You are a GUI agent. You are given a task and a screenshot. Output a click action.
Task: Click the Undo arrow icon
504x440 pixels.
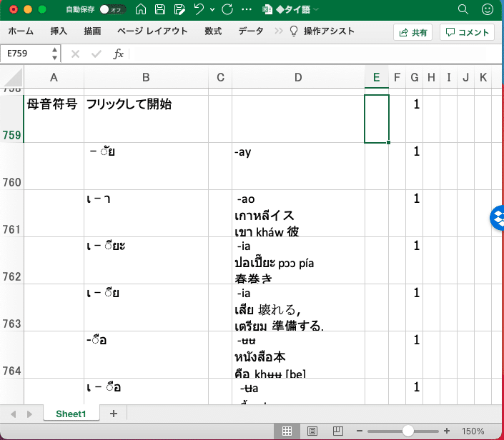(199, 9)
